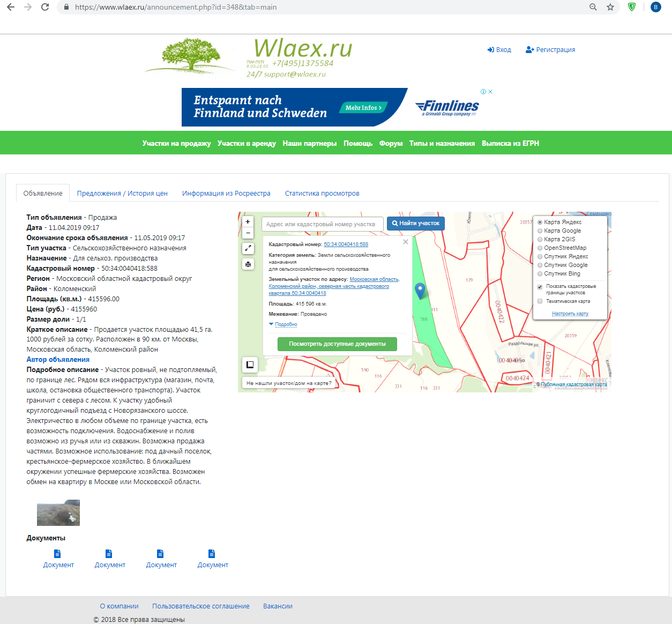Go back using browser back arrow

click(x=11, y=7)
